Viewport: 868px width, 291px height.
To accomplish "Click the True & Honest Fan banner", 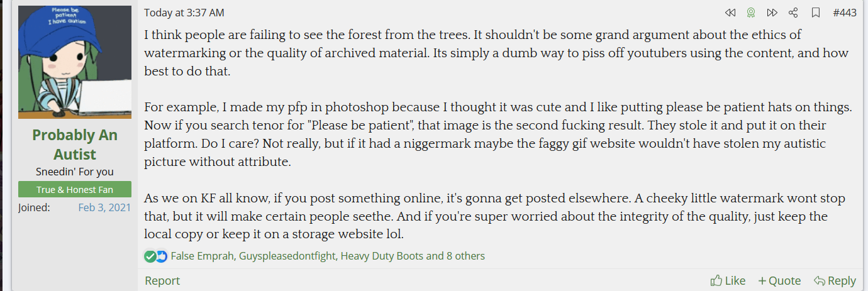I will pyautogui.click(x=75, y=189).
